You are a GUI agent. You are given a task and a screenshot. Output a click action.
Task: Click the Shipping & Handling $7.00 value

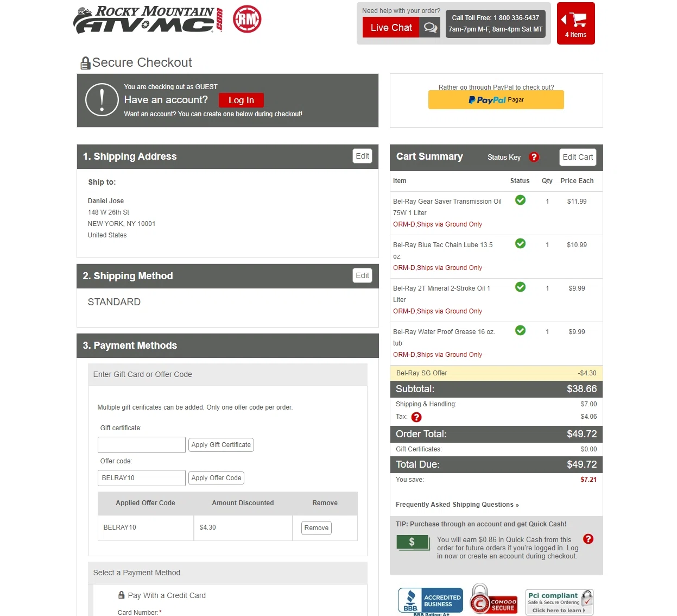click(x=589, y=404)
